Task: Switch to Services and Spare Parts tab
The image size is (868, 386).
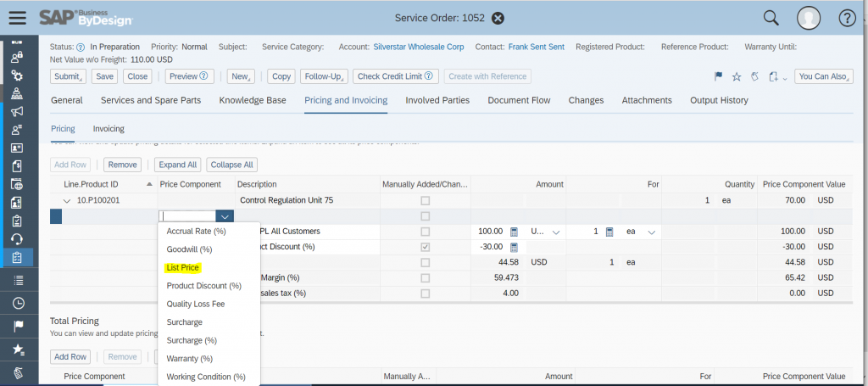Action: pyautogui.click(x=151, y=100)
